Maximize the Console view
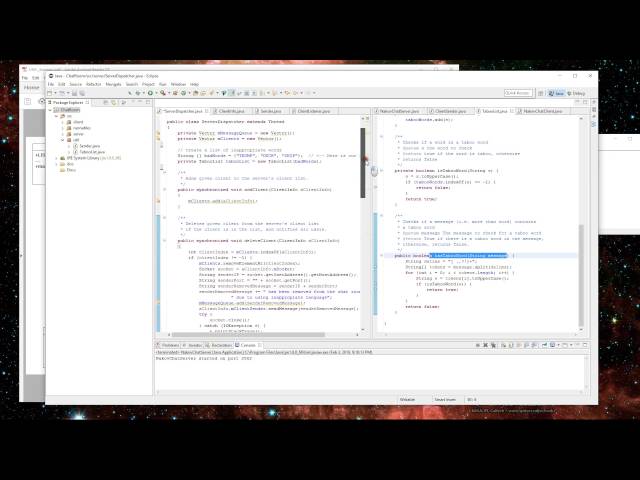This screenshot has width=640, height=480. click(x=585, y=345)
